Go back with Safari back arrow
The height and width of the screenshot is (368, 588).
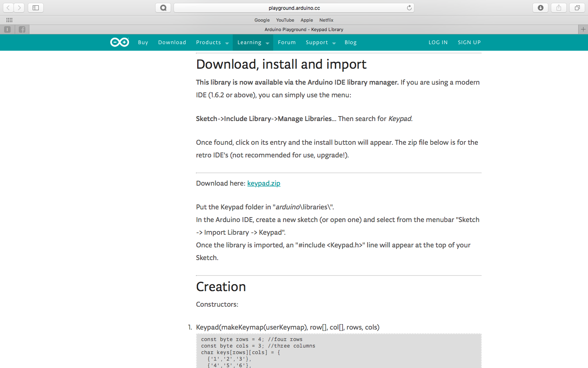pos(8,8)
